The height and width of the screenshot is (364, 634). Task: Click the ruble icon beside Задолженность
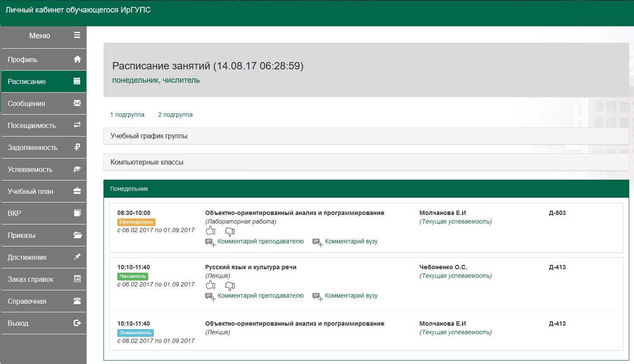(77, 147)
